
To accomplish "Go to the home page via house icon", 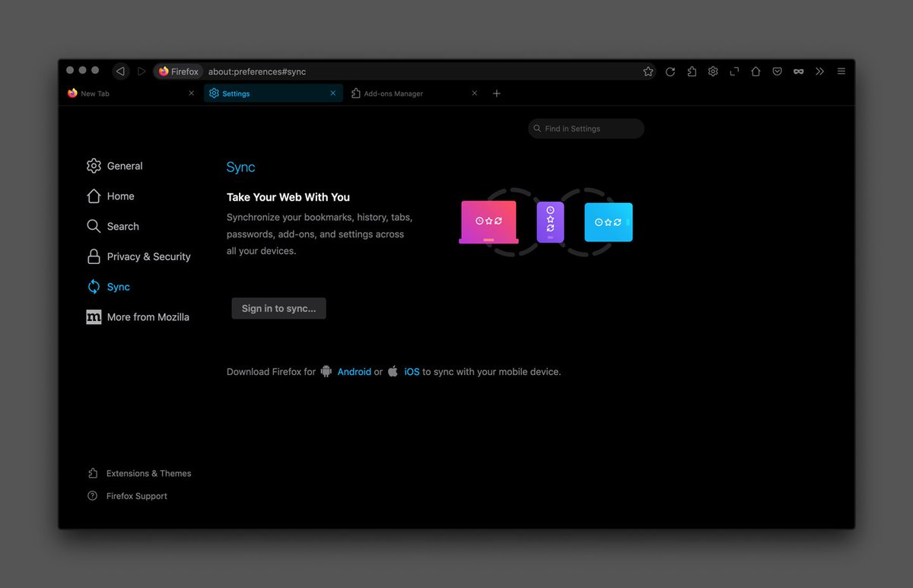I will click(756, 72).
